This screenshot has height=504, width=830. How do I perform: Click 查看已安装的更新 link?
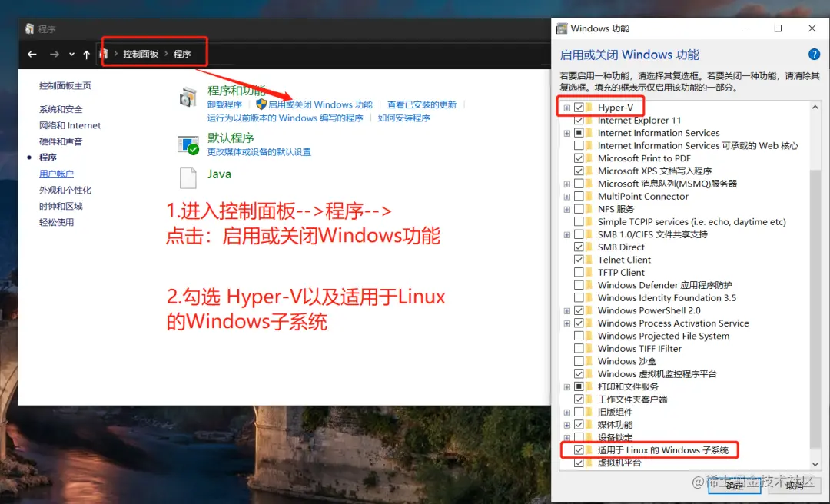(422, 104)
